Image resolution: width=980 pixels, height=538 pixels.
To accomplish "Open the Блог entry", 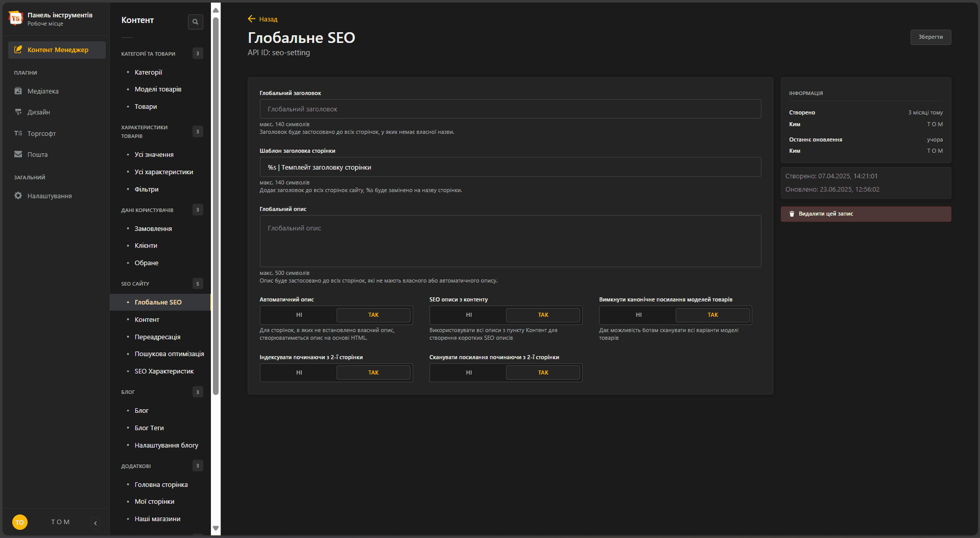I will [x=141, y=410].
